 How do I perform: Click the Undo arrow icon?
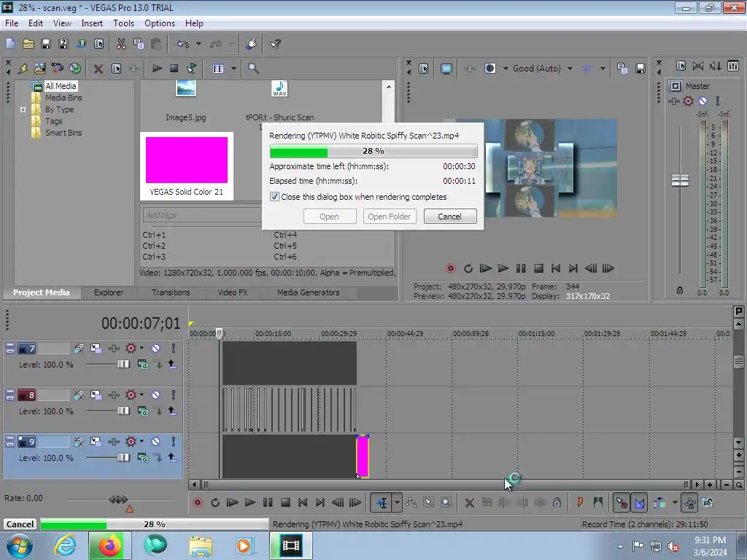click(x=183, y=44)
